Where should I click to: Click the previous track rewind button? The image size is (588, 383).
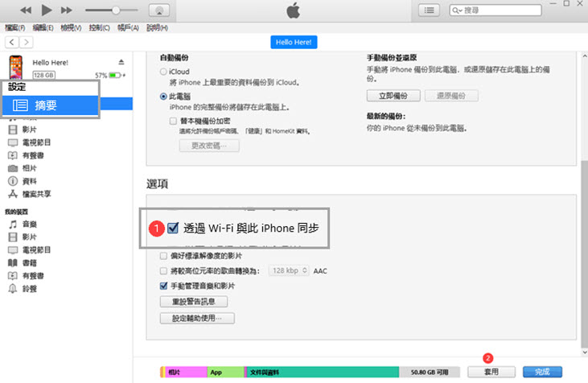[26, 10]
